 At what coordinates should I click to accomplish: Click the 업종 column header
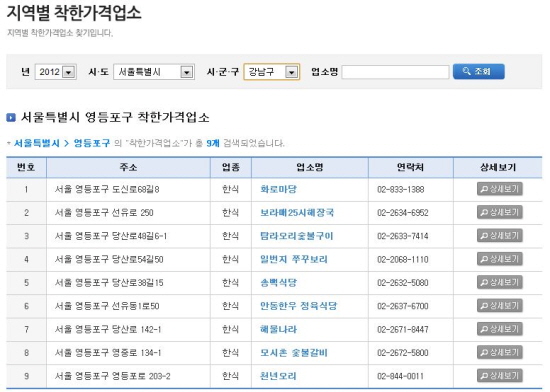[x=231, y=167]
